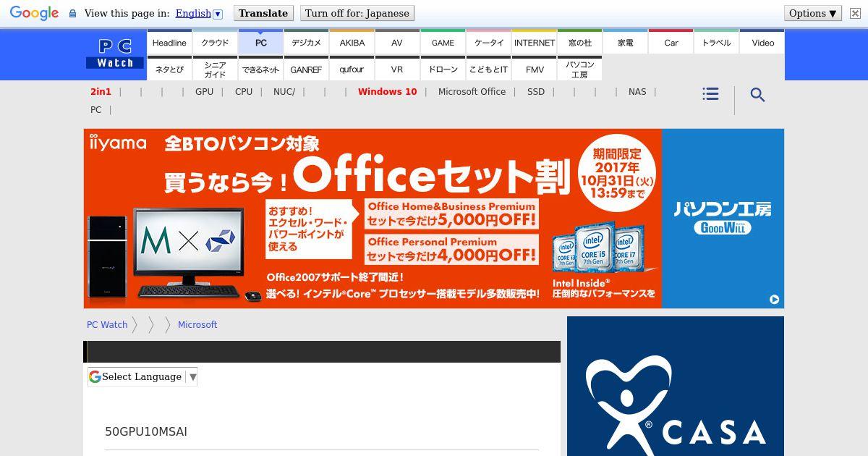This screenshot has width=868, height=456.
Task: Click the Microsoft breadcrumb link
Action: [x=197, y=324]
